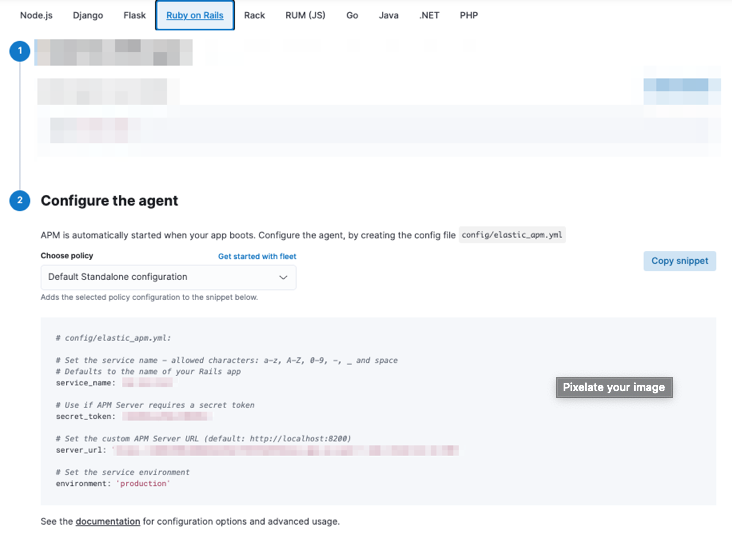
Task: Click the server_url line in snippet
Action: (x=257, y=450)
